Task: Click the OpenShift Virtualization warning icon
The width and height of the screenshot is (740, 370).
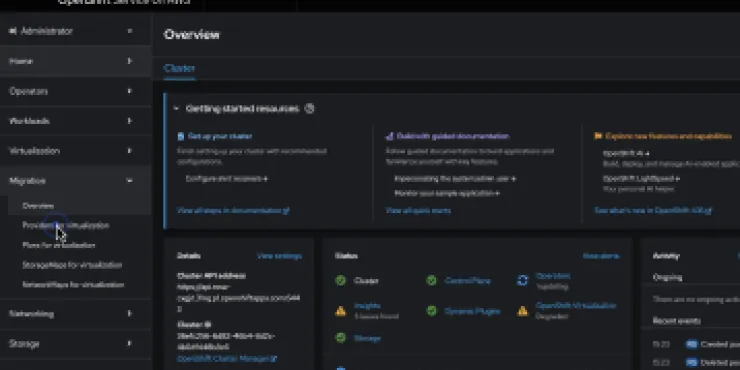Action: pyautogui.click(x=522, y=311)
